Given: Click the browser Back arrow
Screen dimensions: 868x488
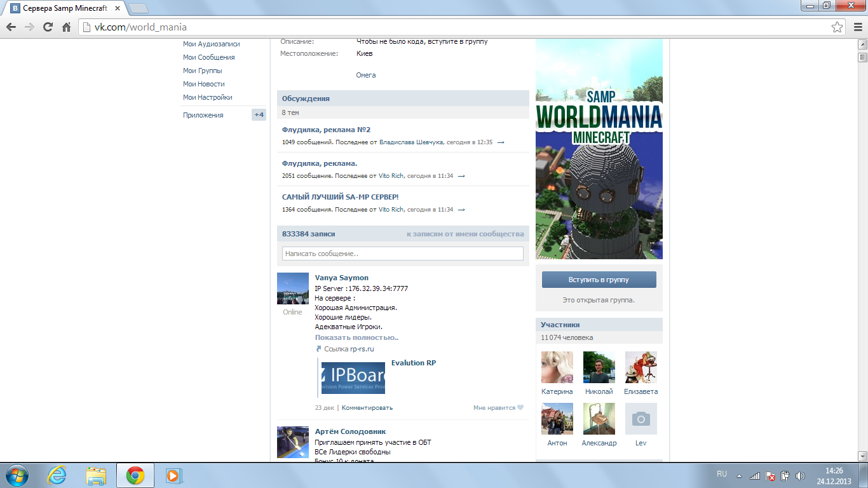Looking at the screenshot, I should [11, 27].
